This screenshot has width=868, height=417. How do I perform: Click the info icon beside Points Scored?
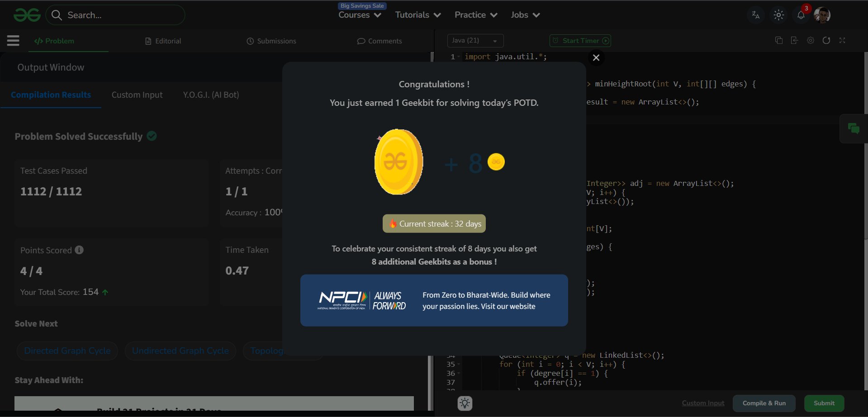(79, 250)
